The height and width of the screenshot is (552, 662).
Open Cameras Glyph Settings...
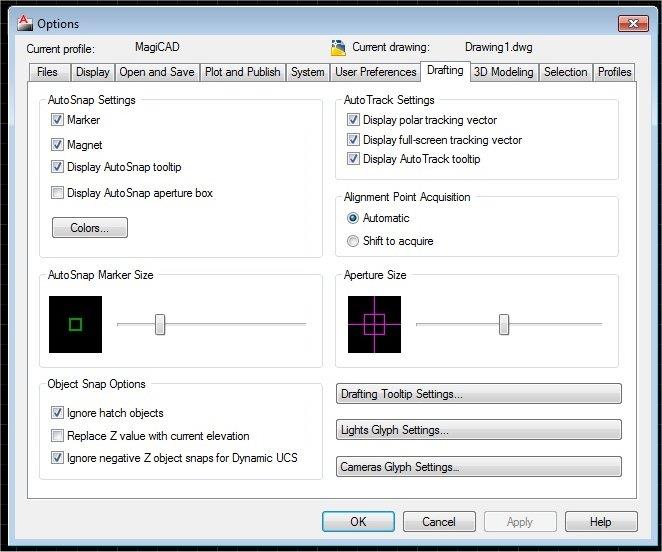[479, 467]
